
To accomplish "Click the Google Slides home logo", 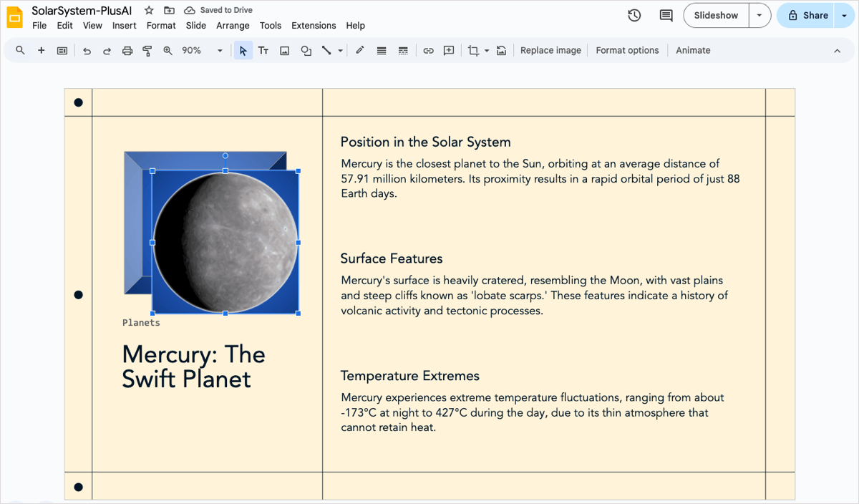I will (14, 18).
